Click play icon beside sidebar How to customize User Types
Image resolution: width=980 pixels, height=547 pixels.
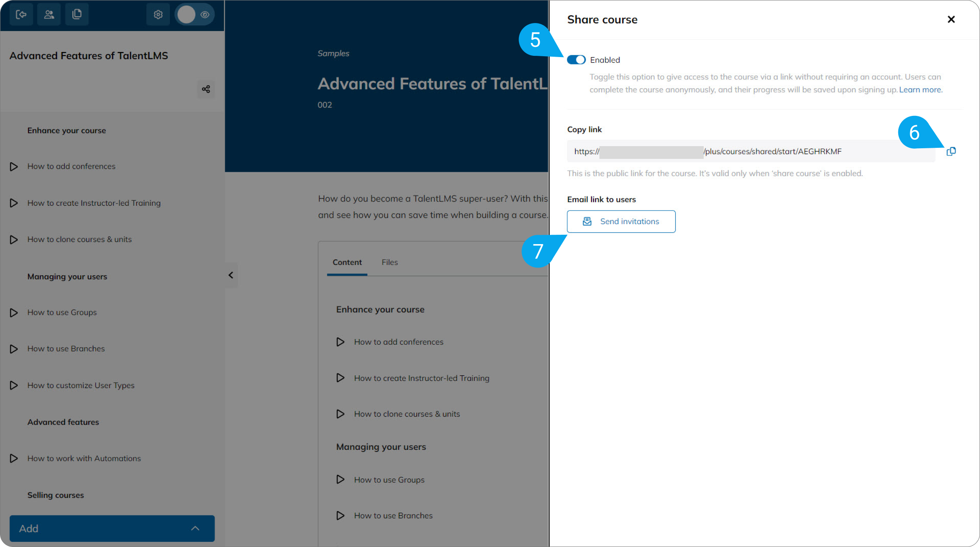click(x=14, y=386)
